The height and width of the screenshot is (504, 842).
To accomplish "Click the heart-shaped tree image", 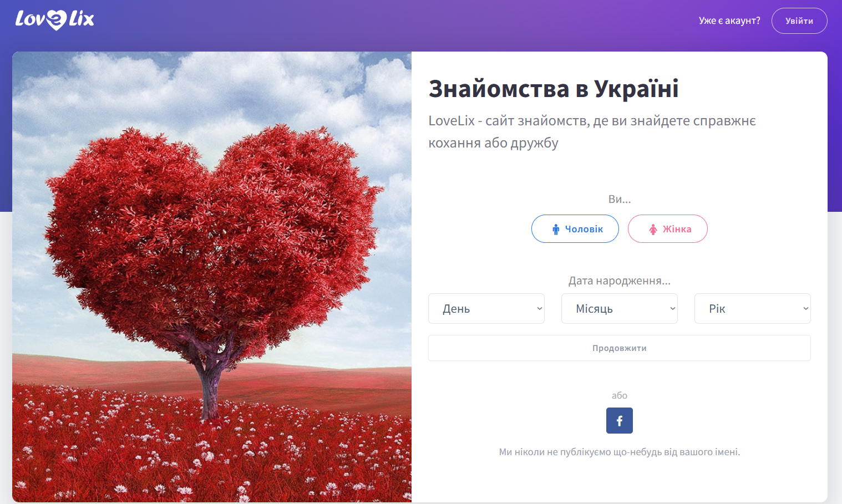I will [212, 277].
